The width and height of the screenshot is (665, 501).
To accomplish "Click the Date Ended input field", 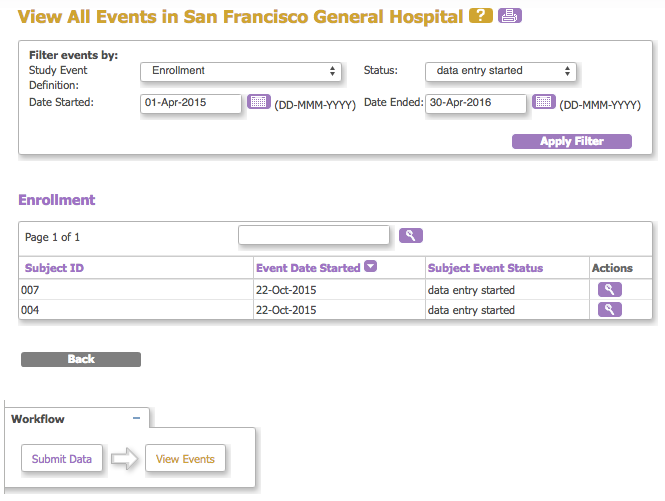I will pyautogui.click(x=476, y=103).
